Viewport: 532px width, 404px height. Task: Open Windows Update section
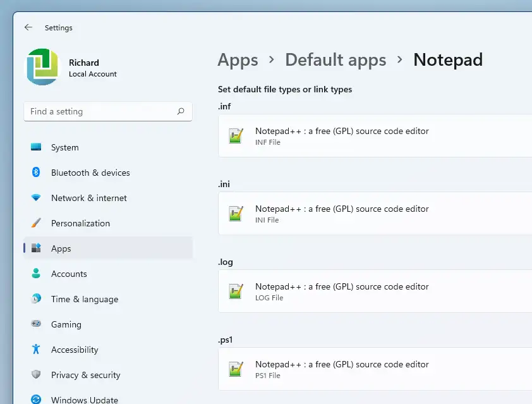(x=84, y=400)
